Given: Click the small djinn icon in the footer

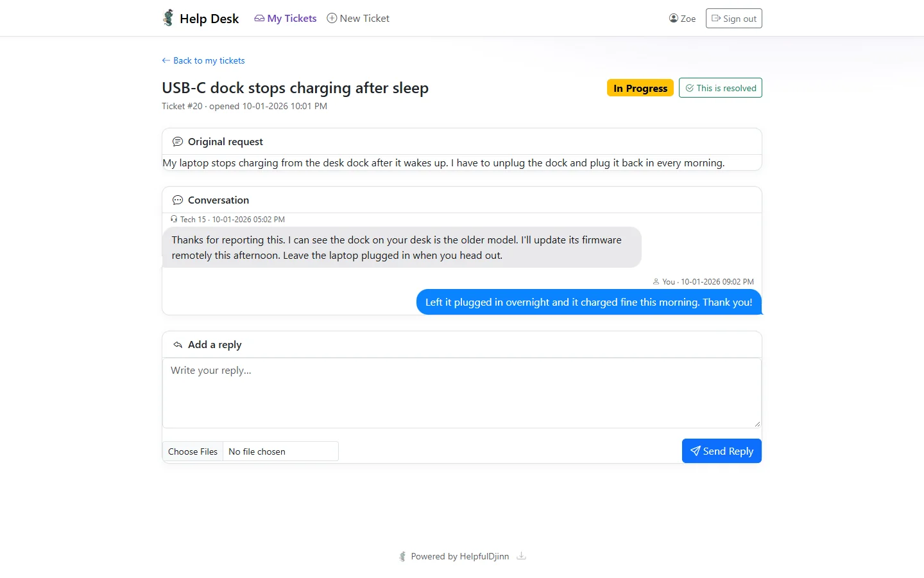Looking at the screenshot, I should (402, 556).
